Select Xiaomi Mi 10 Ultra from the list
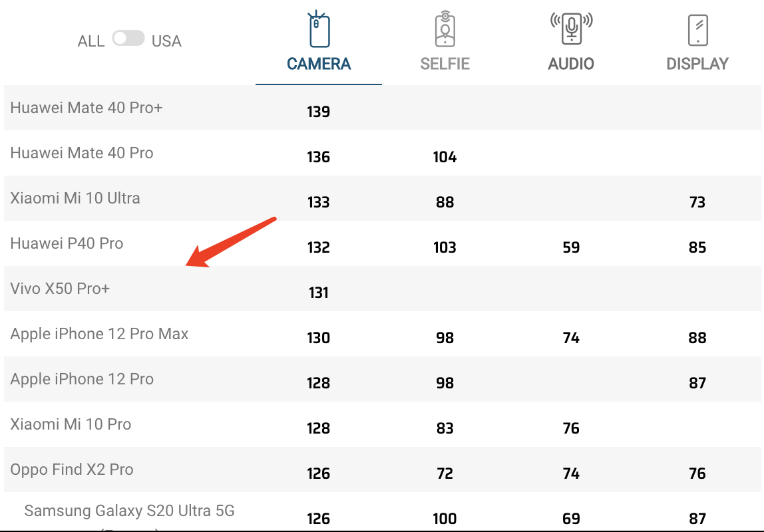Image resolution: width=764 pixels, height=532 pixels. click(x=75, y=198)
